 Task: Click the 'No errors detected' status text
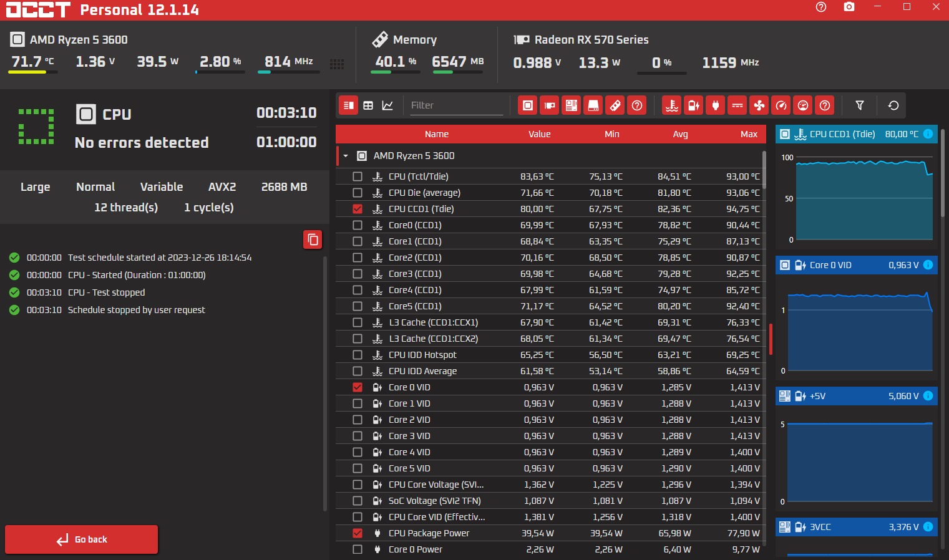coord(142,143)
